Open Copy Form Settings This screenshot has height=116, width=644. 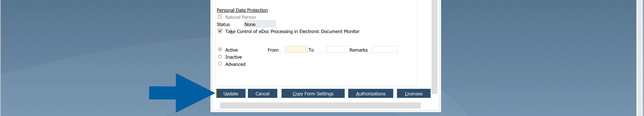[313, 93]
